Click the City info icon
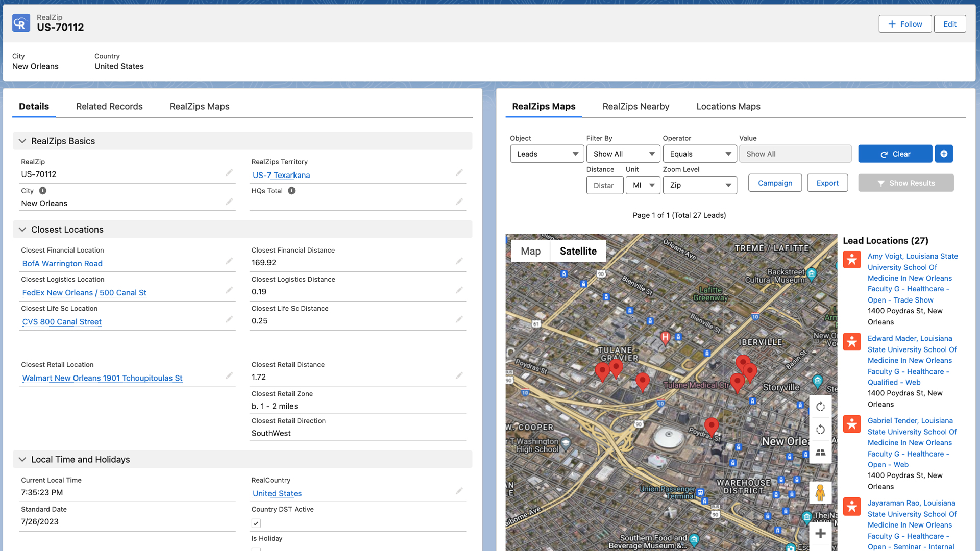This screenshot has height=551, width=980. [43, 191]
